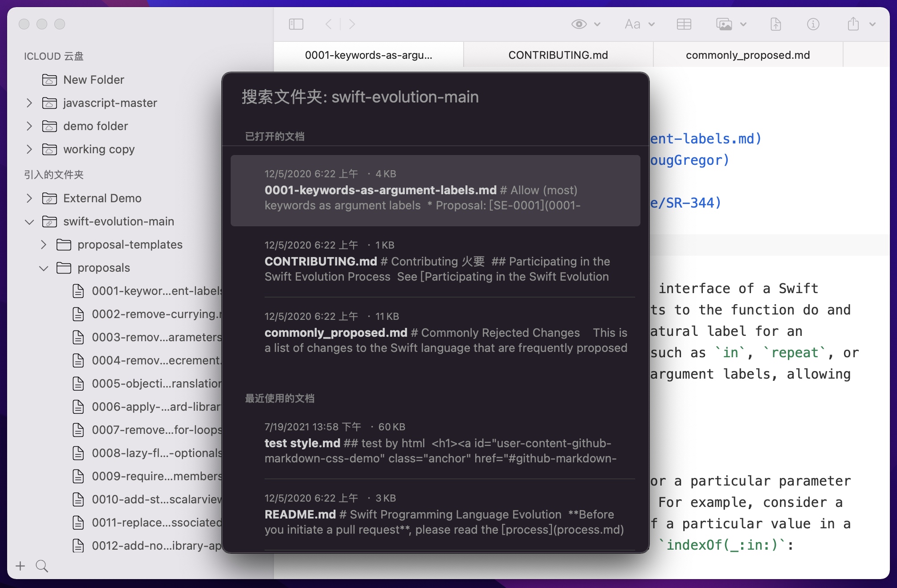The height and width of the screenshot is (588, 897).
Task: Toggle the sidebar panel icon
Action: pyautogui.click(x=296, y=24)
